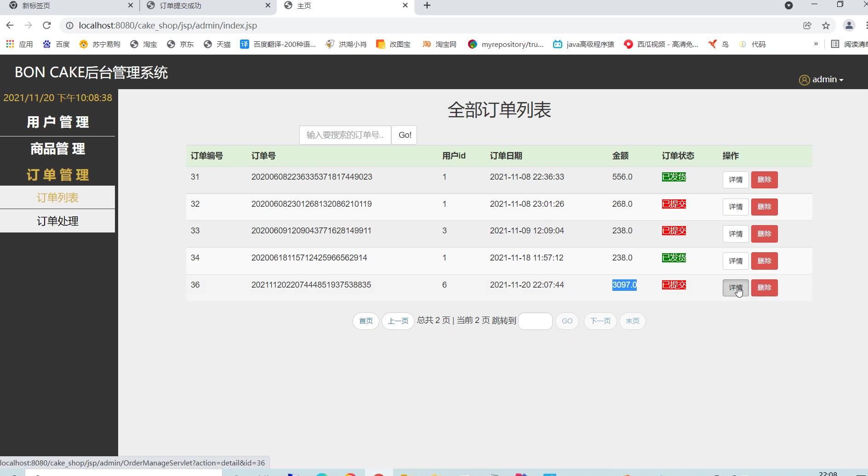This screenshot has height=476, width=868.
Task: Go to 末页 last page
Action: (x=633, y=321)
